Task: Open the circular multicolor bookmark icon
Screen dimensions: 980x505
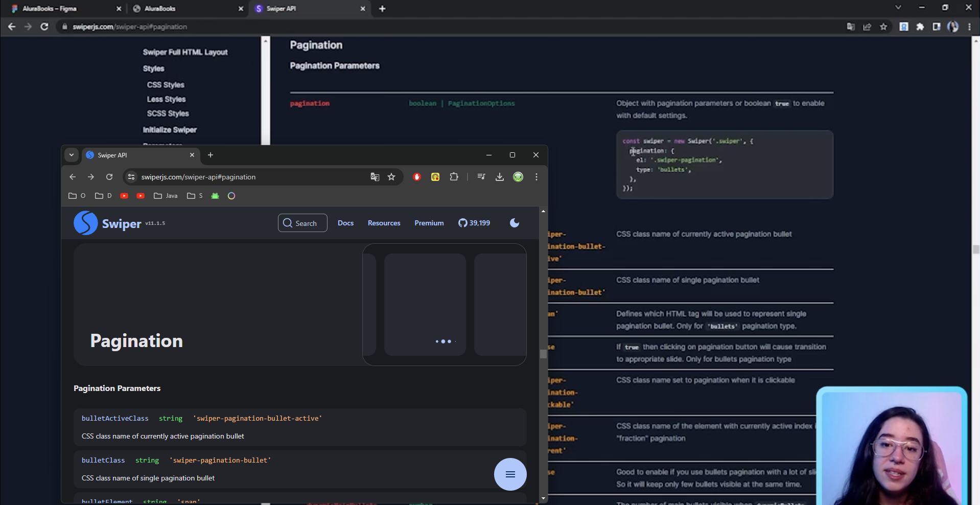Action: (x=231, y=196)
